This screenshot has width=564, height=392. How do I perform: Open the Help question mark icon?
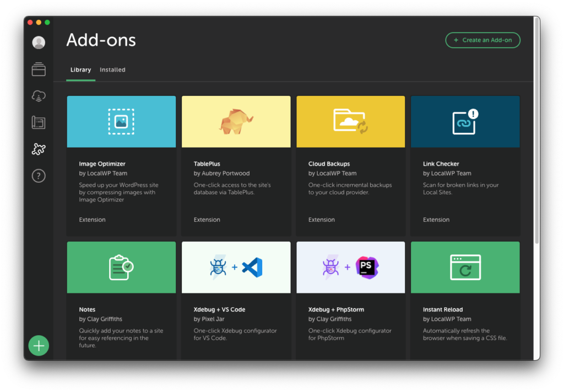39,176
